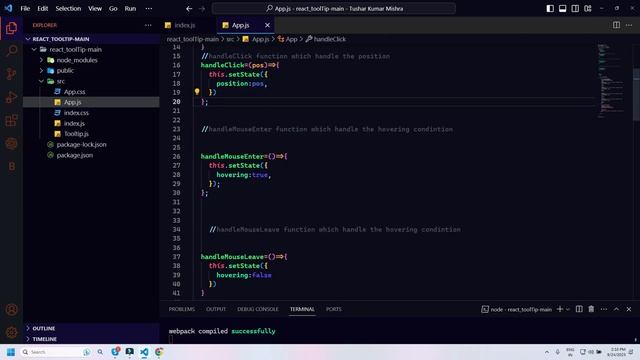The height and width of the screenshot is (360, 640).
Task: Select App.js in the explorer tree
Action: click(x=91, y=102)
